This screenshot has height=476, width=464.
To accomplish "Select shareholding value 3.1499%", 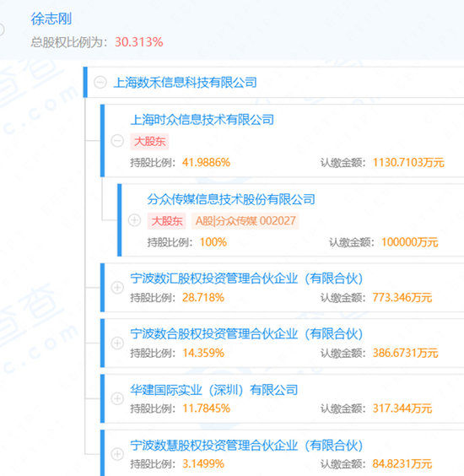I will coord(203,464).
